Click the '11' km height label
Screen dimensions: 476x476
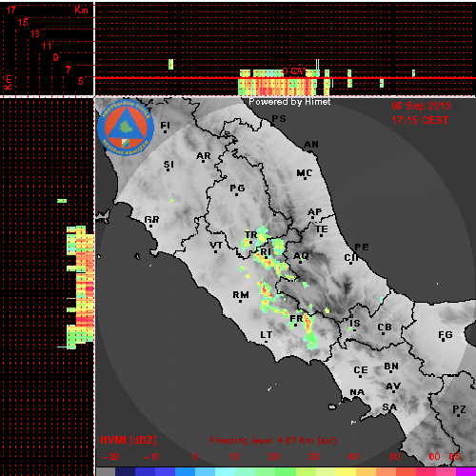point(47,46)
